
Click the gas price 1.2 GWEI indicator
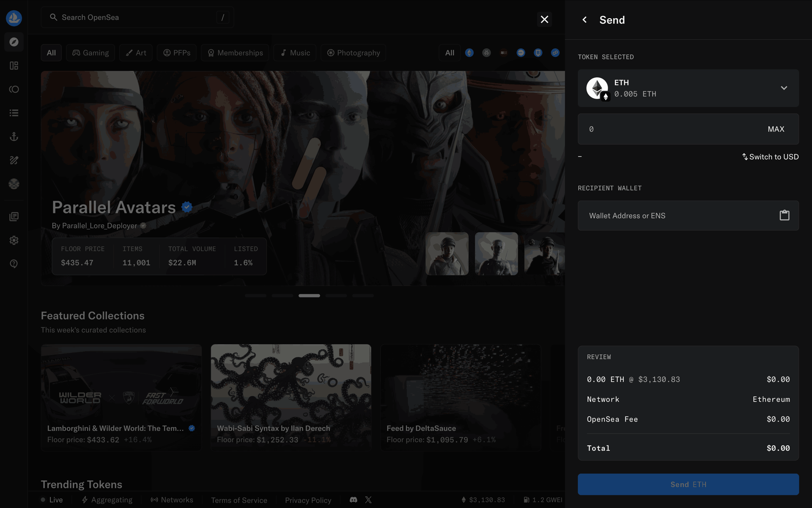point(543,500)
